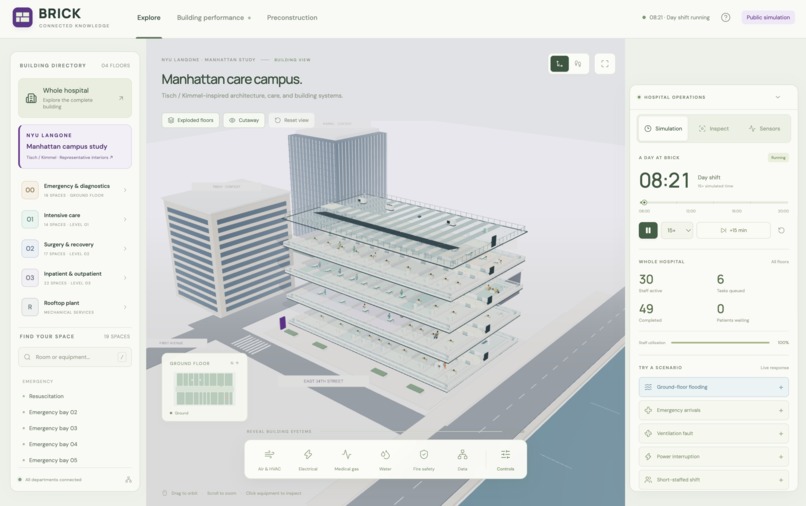806x506 pixels.
Task: Select Emergency bay 02
Action: [x=53, y=412]
